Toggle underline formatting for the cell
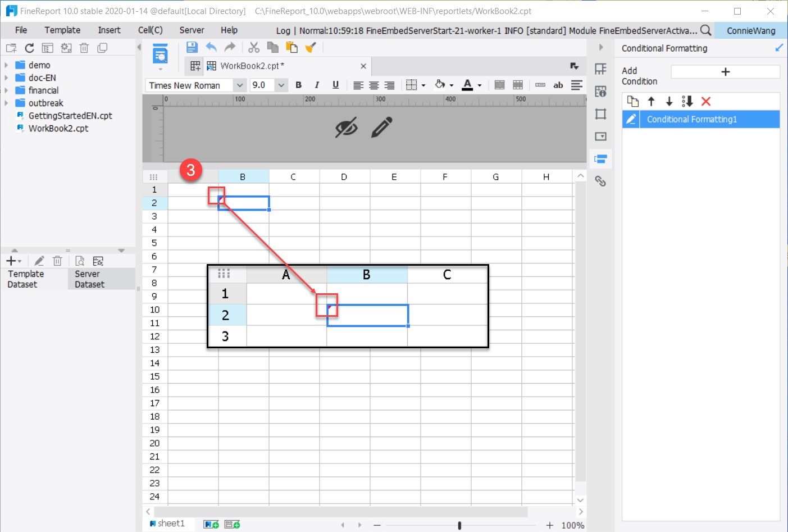The width and height of the screenshot is (788, 532). point(335,85)
